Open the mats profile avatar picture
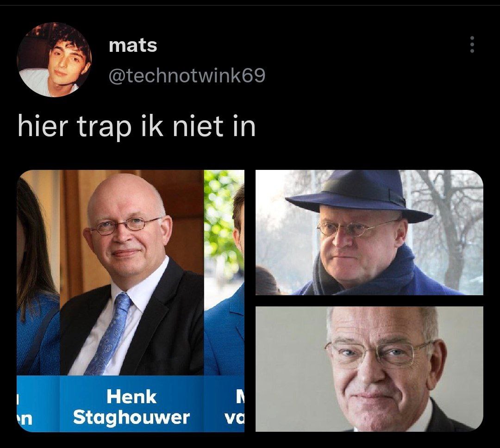This screenshot has height=448, width=500. [54, 59]
